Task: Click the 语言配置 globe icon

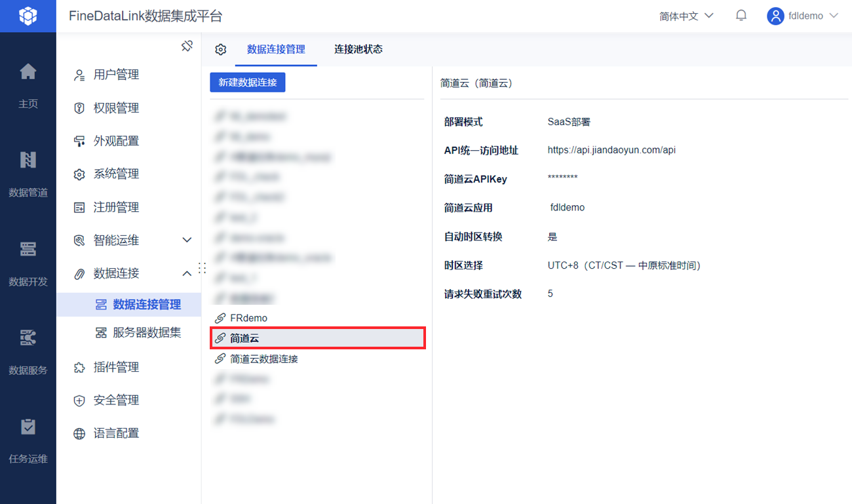Action: (79, 434)
